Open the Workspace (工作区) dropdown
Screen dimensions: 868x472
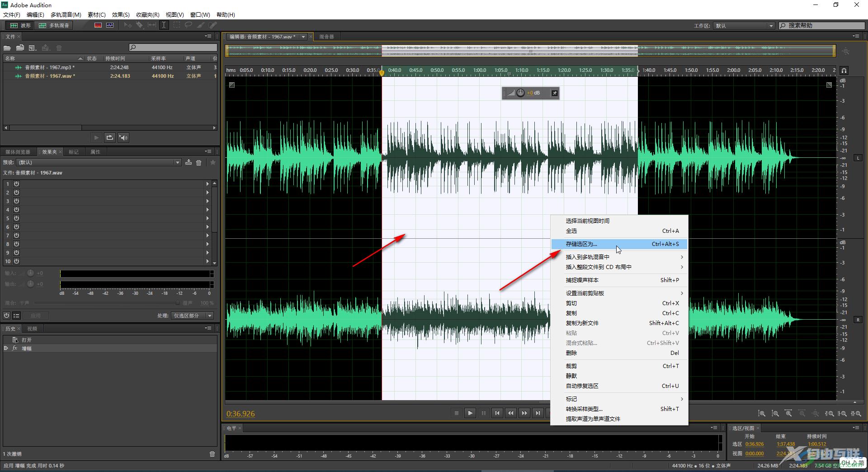point(744,26)
